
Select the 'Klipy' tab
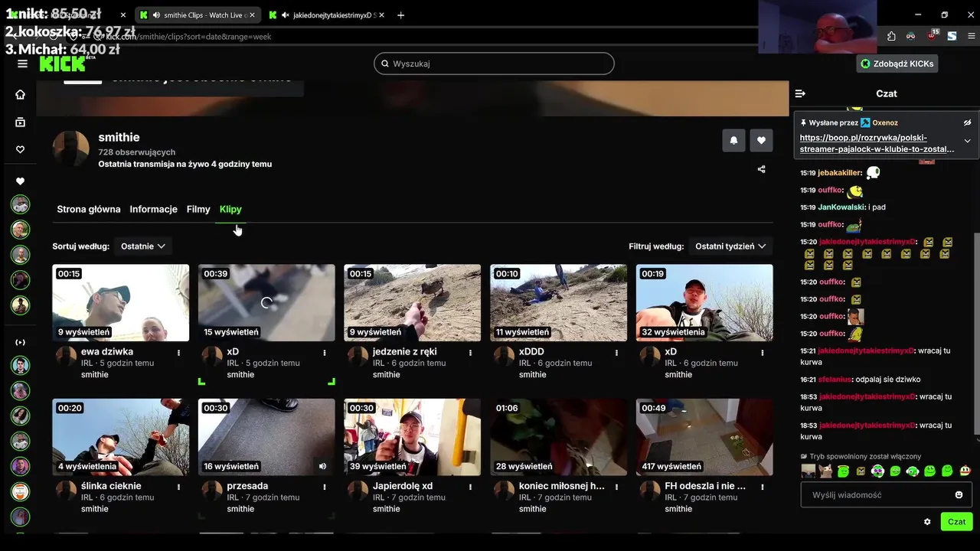[230, 209]
